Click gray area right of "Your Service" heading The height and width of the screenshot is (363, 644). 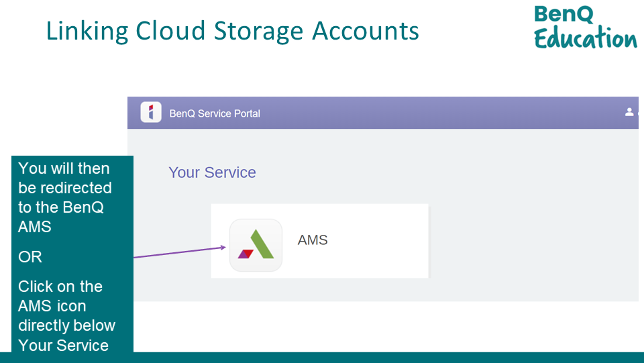point(436,172)
